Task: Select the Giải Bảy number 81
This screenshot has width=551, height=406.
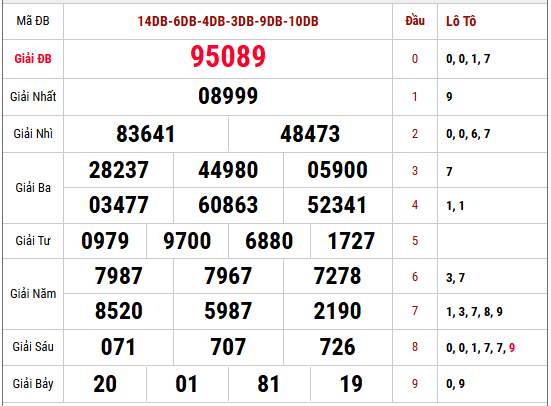Action: coord(268,384)
